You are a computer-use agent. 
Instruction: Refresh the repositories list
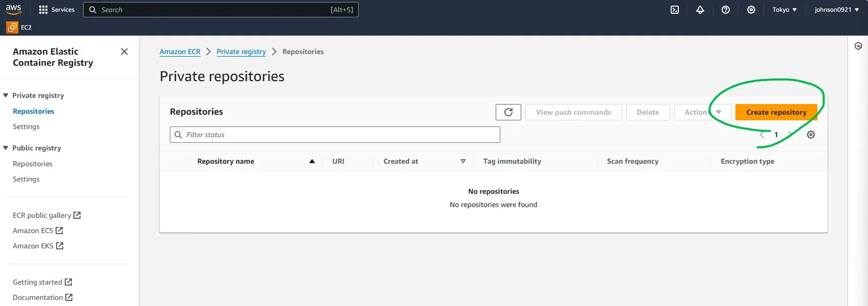click(508, 112)
